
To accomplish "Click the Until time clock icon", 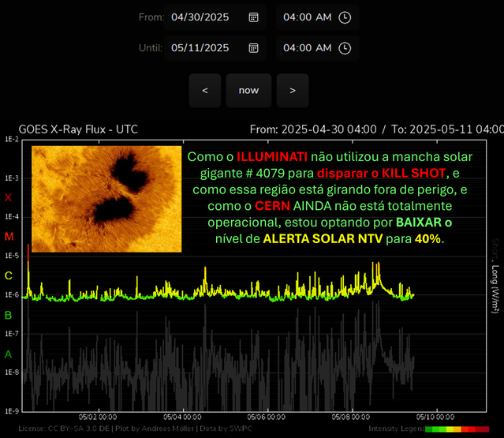I will [x=345, y=48].
